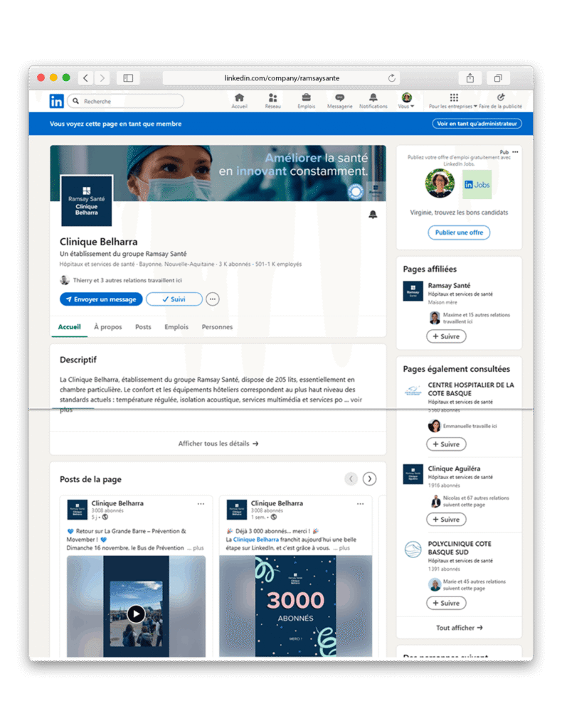Expand Pour les entreprises grid menu
The width and height of the screenshot is (562, 728).
pos(453,101)
